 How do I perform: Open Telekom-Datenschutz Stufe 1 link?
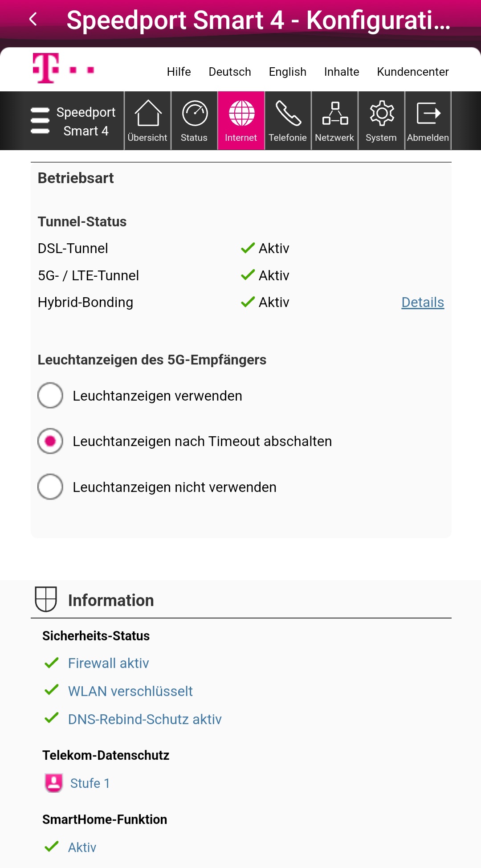pos(90,783)
